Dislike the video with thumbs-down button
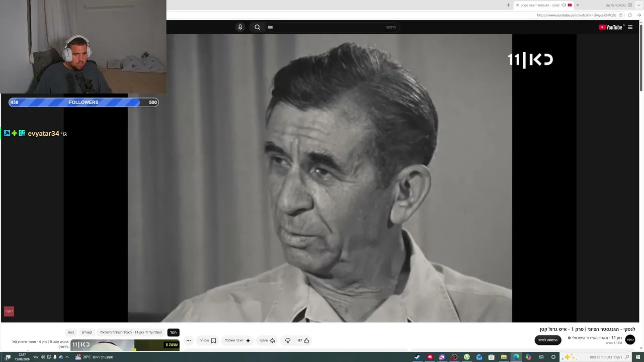The height and width of the screenshot is (362, 644). pyautogui.click(x=288, y=340)
